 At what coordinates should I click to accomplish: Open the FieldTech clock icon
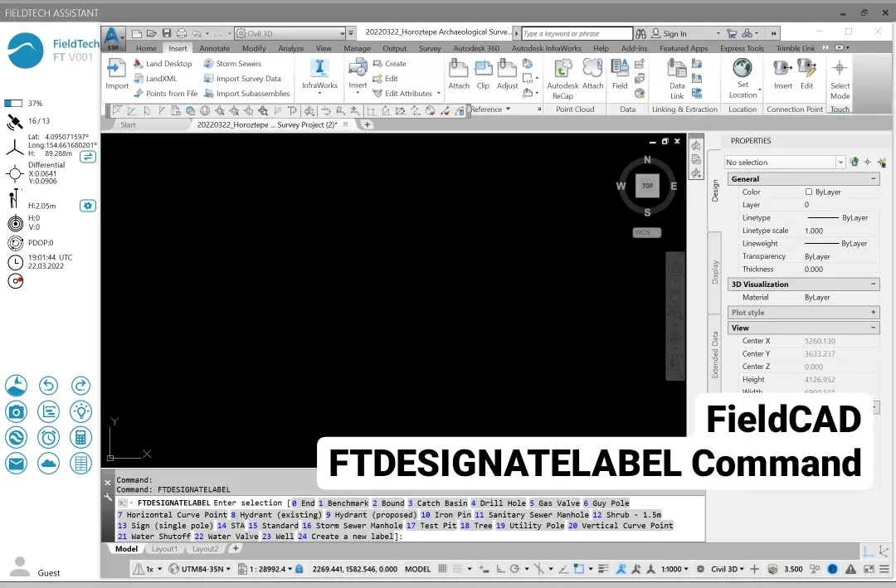point(49,438)
